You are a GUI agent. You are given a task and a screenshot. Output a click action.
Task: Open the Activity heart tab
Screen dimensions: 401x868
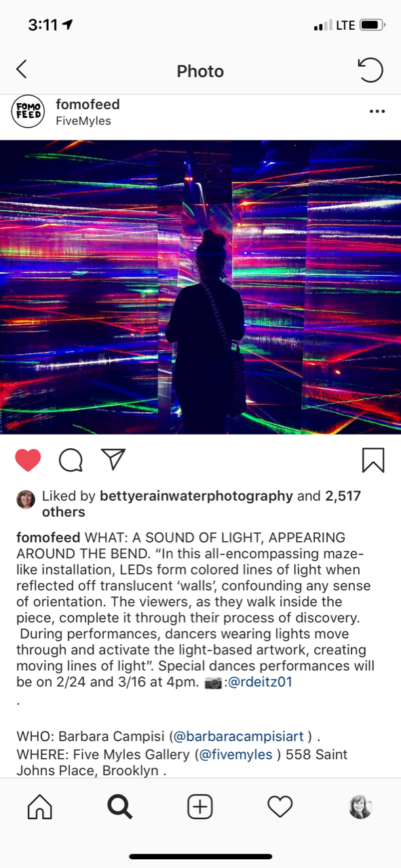[280, 806]
